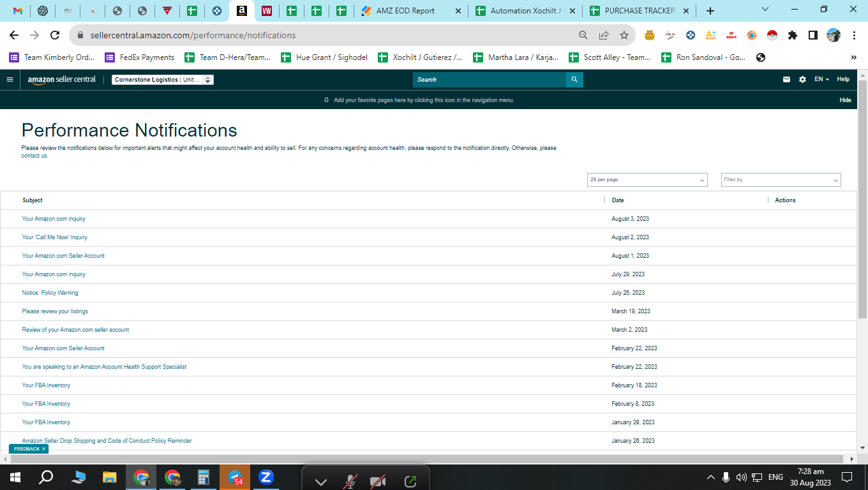Switch to the PURCHASE TRACKER tab
This screenshot has width=868, height=490.
pos(640,11)
